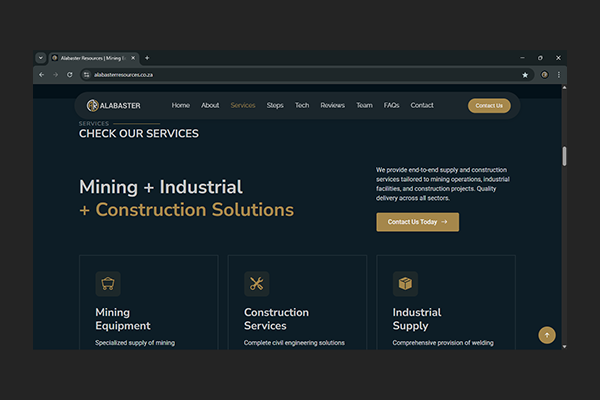Click the Mining + Industrial headline

[x=161, y=187]
